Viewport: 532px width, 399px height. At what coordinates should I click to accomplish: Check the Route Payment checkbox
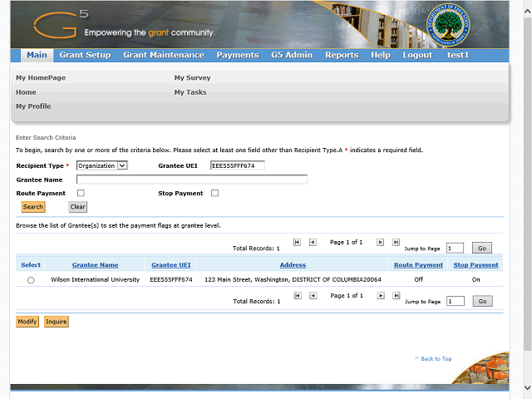coord(81,193)
